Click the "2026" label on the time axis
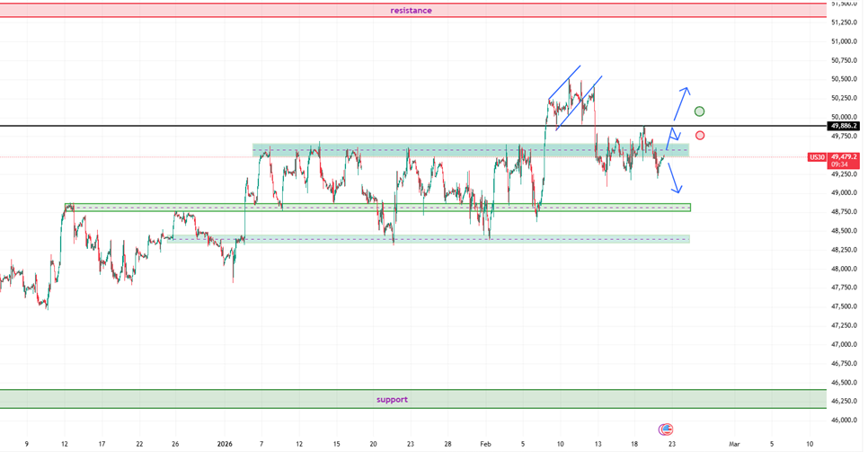Image resolution: width=868 pixels, height=452 pixels. coord(225,444)
